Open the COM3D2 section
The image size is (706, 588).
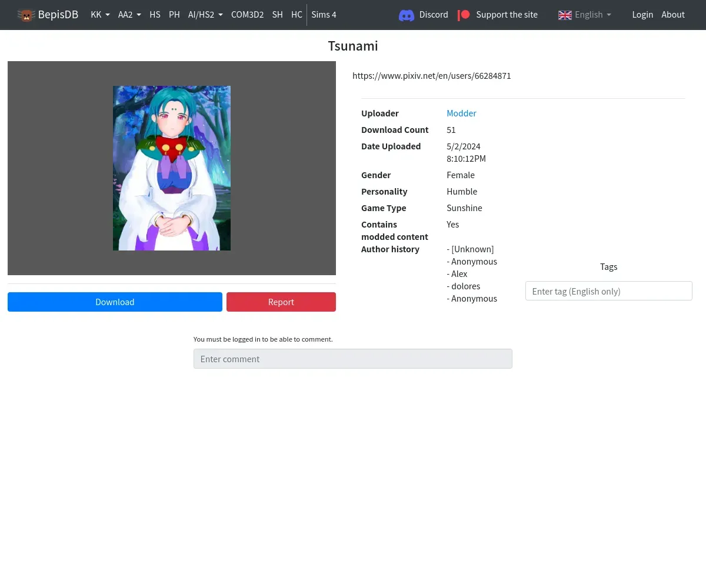click(247, 15)
